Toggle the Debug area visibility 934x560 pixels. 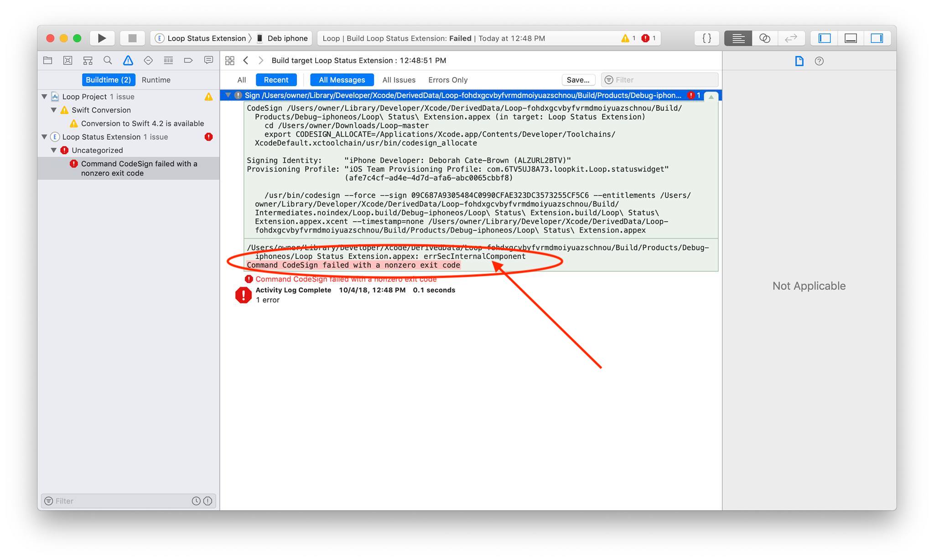click(x=851, y=38)
